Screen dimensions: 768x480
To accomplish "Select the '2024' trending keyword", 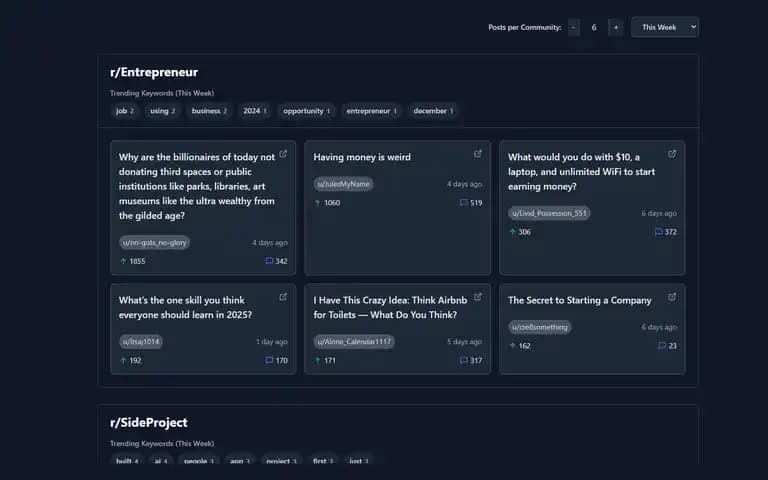I will point(255,111).
